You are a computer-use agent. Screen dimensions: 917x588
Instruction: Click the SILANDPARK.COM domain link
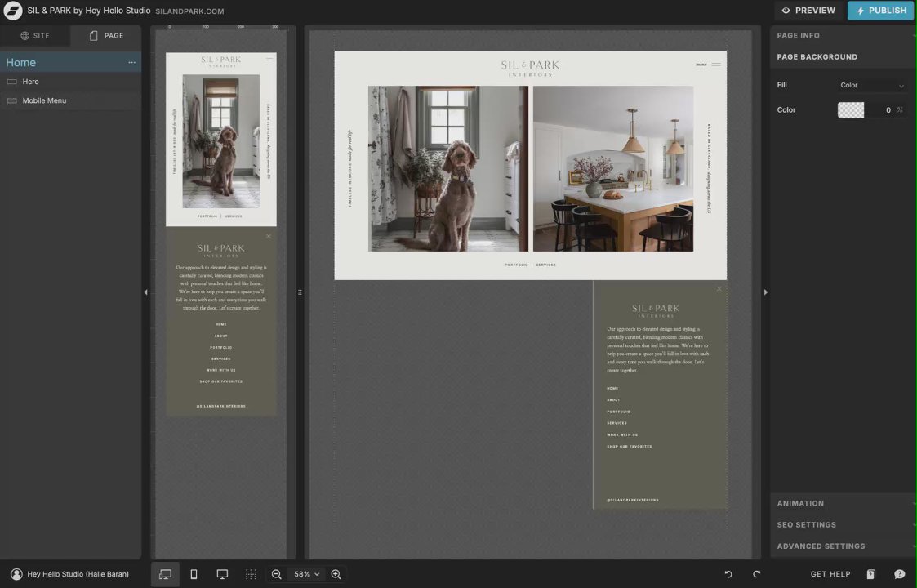click(189, 11)
